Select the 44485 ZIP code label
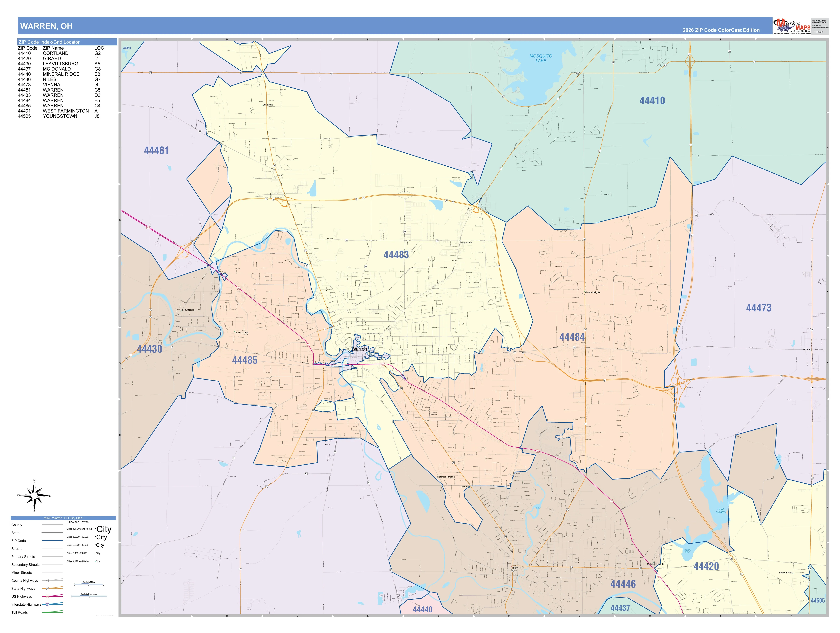This screenshot has height=633, width=840. 245,360
